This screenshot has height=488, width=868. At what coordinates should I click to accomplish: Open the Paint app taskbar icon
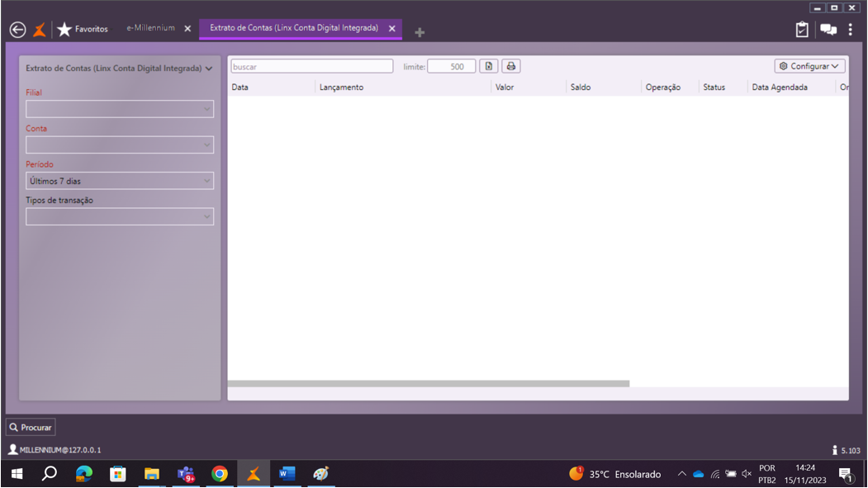(321, 474)
